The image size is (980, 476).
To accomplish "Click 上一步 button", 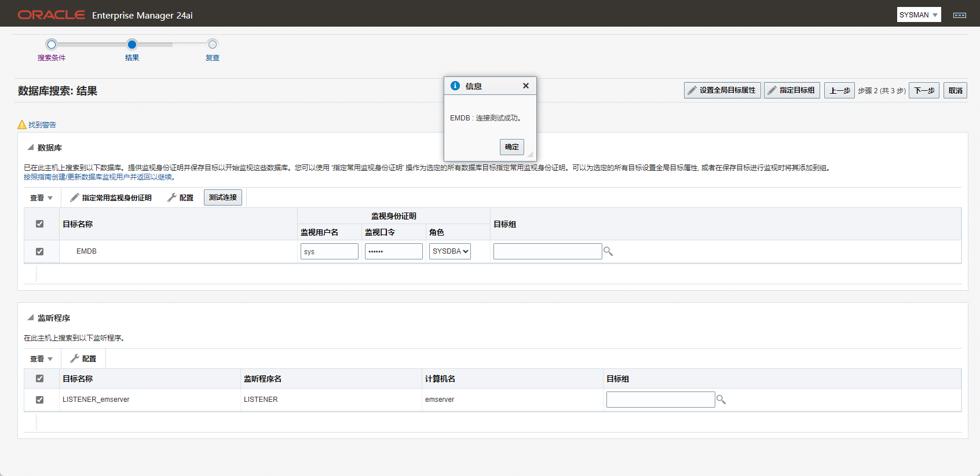I will pos(840,90).
